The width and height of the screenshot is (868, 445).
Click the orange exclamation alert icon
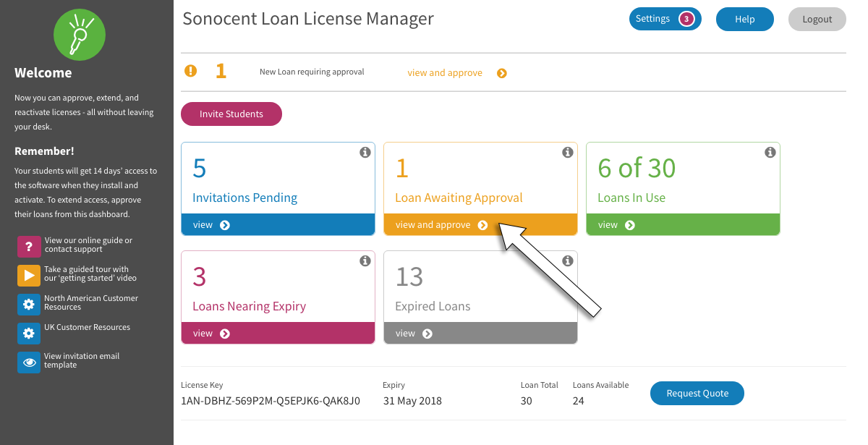tap(190, 71)
